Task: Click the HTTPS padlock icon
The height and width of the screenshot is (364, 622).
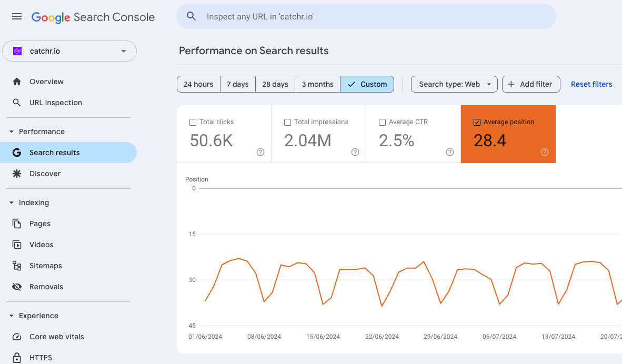Action: tap(17, 357)
